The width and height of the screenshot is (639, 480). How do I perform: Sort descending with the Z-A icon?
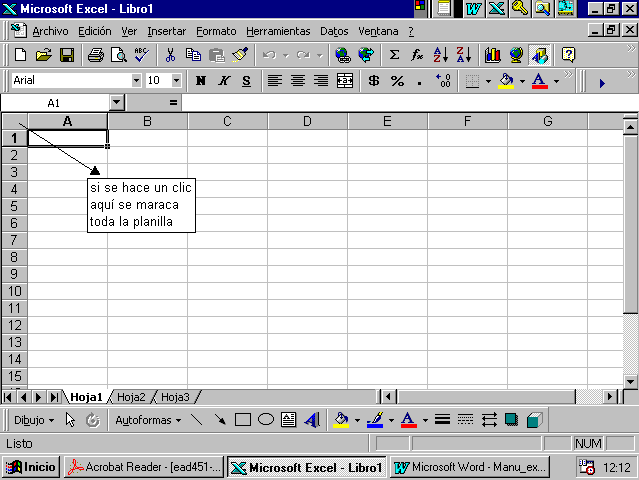(x=464, y=55)
